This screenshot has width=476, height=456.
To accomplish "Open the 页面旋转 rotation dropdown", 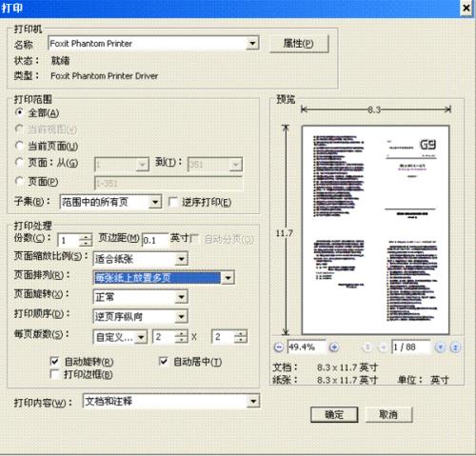I will point(181,297).
